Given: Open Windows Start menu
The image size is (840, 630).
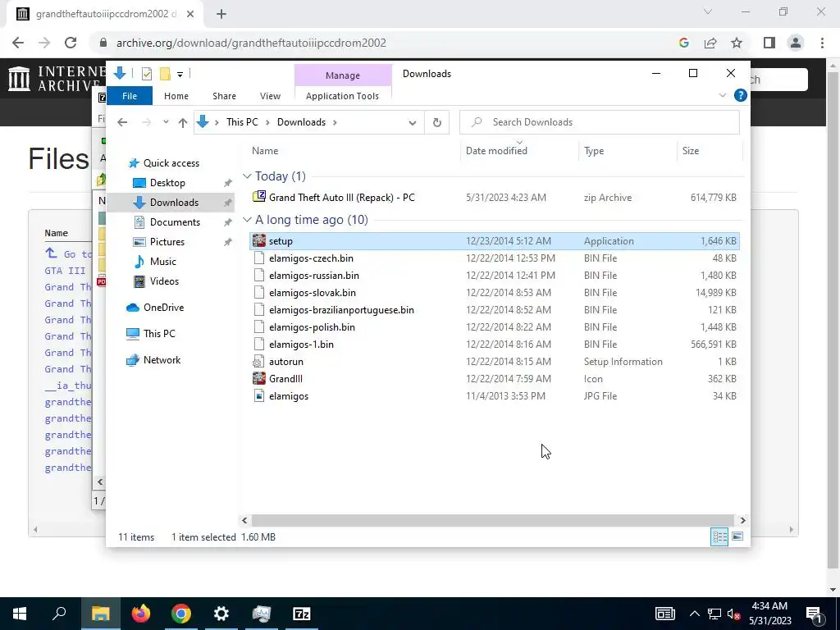Looking at the screenshot, I should click(x=20, y=614).
